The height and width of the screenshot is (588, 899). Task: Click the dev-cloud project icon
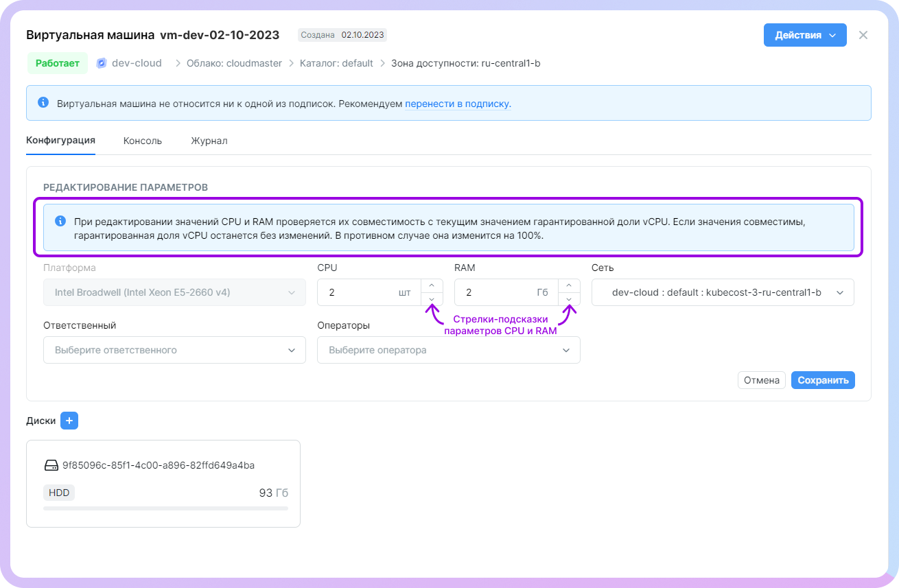point(102,63)
